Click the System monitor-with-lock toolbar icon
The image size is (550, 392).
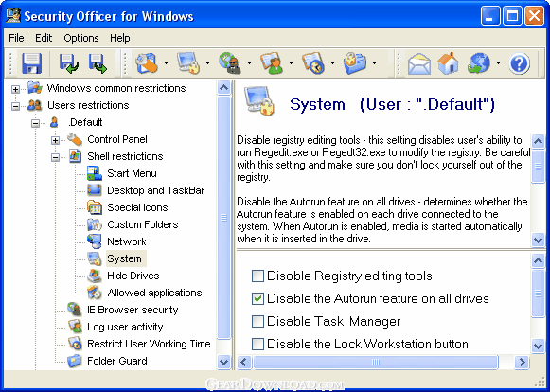[188, 63]
